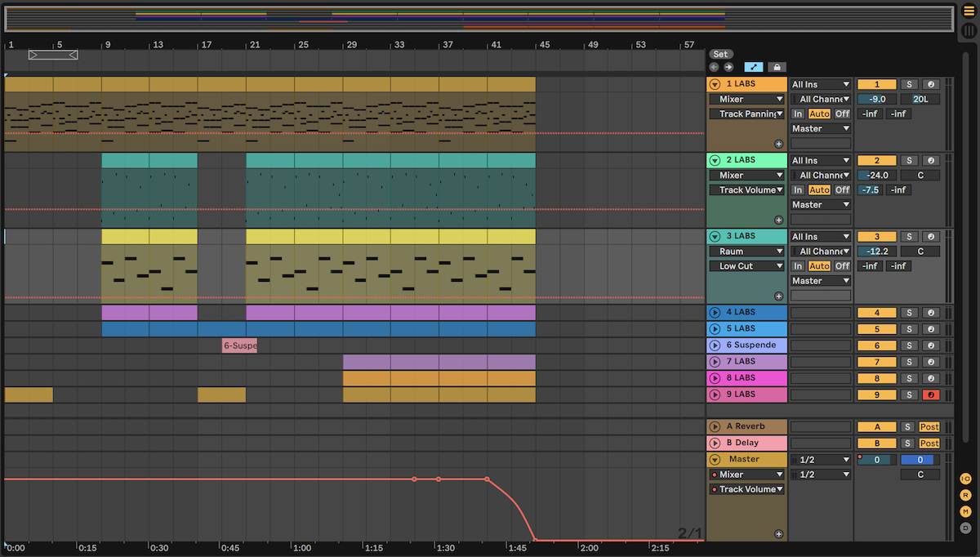Click arrangement/session switch icon at top right
This screenshot has height=557, width=980.
[x=969, y=31]
